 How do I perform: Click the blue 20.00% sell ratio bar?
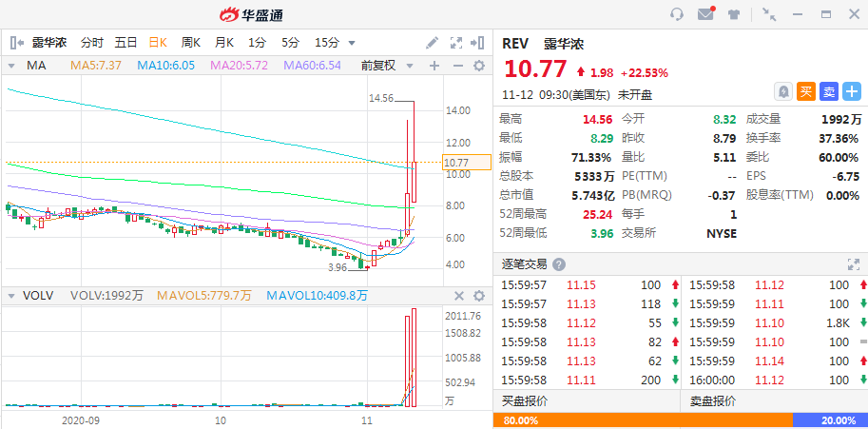click(x=829, y=420)
